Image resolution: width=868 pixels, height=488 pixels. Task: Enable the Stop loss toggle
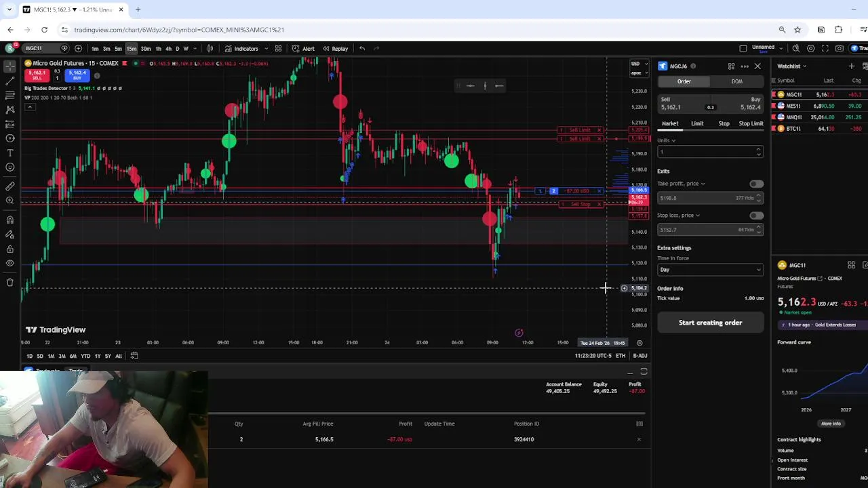(x=756, y=216)
